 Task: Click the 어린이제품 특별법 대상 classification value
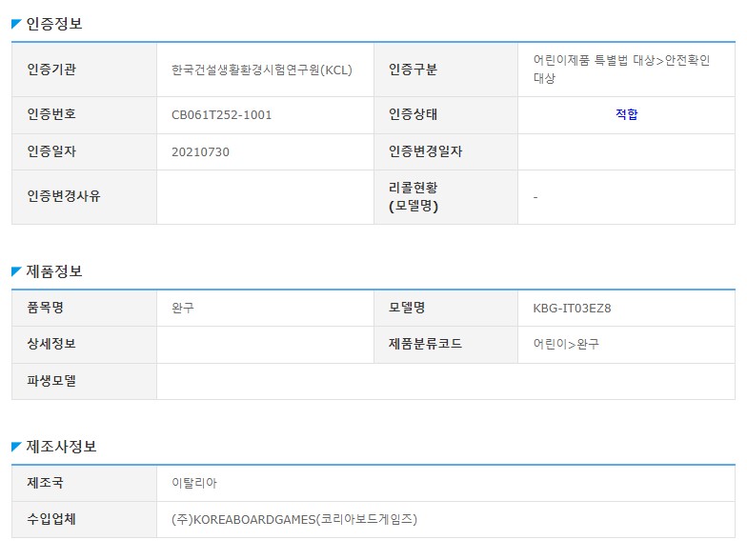(x=621, y=69)
